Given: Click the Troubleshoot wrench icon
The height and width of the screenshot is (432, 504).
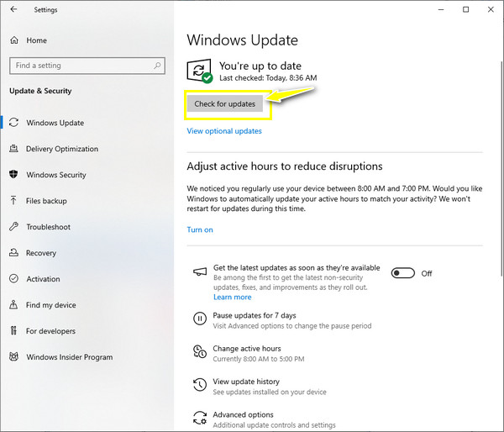Looking at the screenshot, I should coord(13,226).
